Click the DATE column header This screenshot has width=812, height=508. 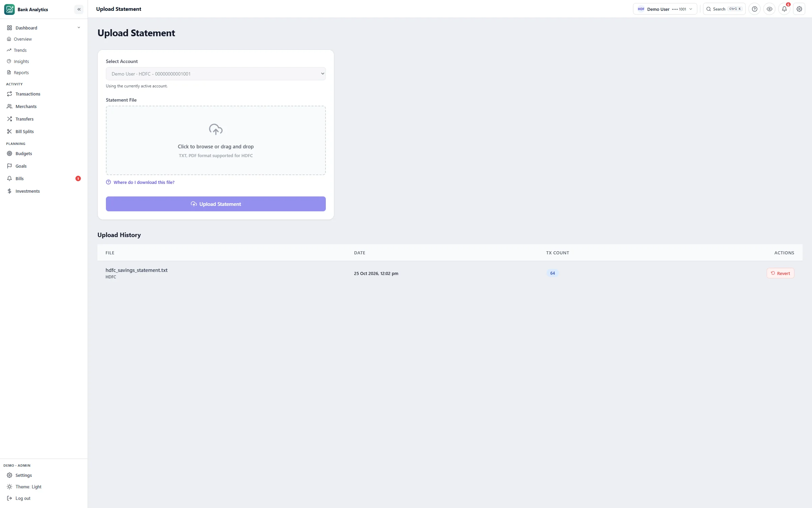[x=359, y=253]
